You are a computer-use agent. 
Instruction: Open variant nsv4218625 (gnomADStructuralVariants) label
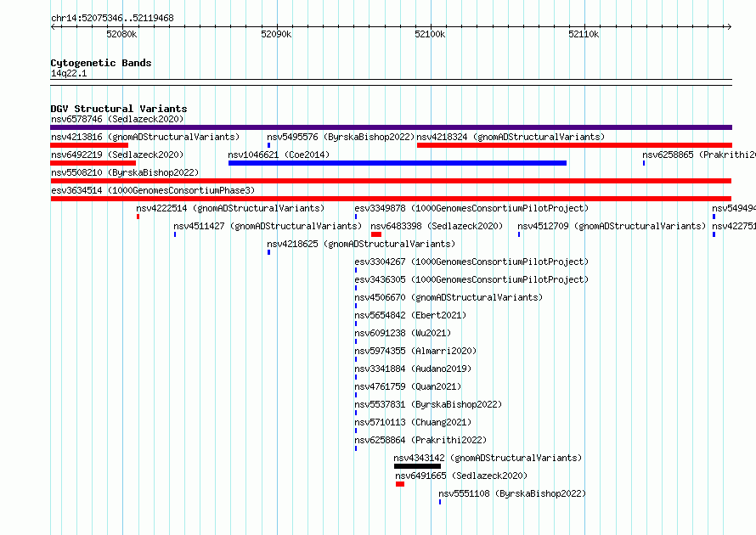pos(361,244)
